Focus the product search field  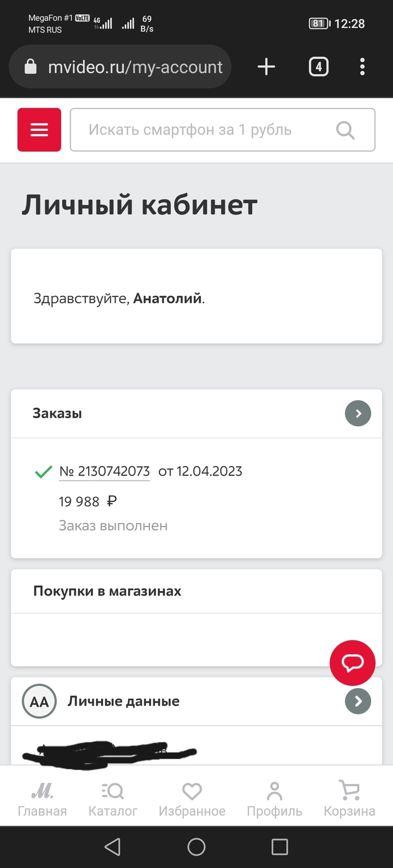[222, 130]
